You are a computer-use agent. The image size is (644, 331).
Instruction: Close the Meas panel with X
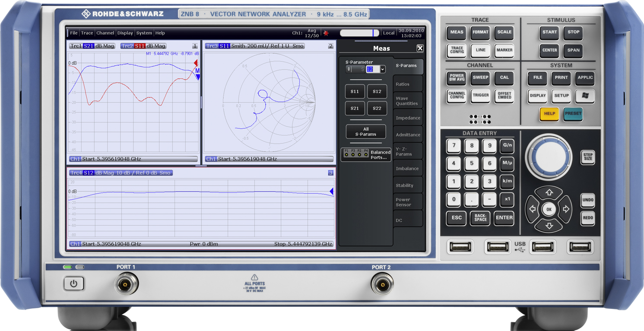420,48
